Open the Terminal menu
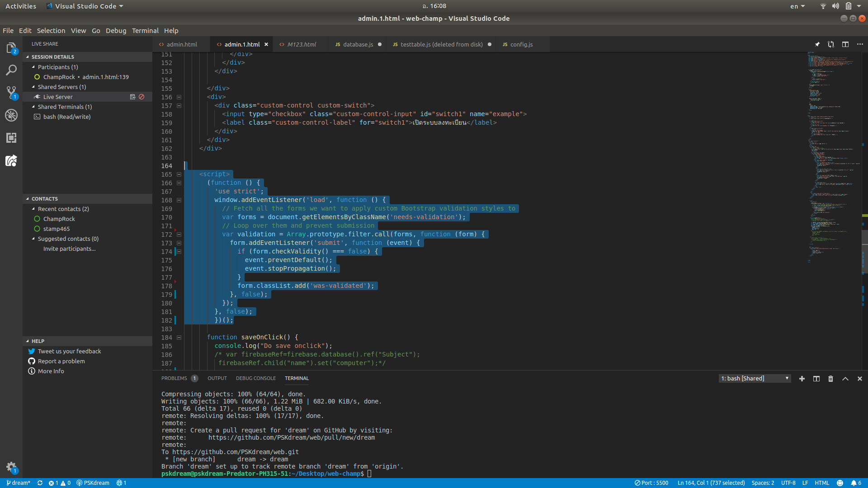Image resolution: width=868 pixels, height=488 pixels. point(145,31)
